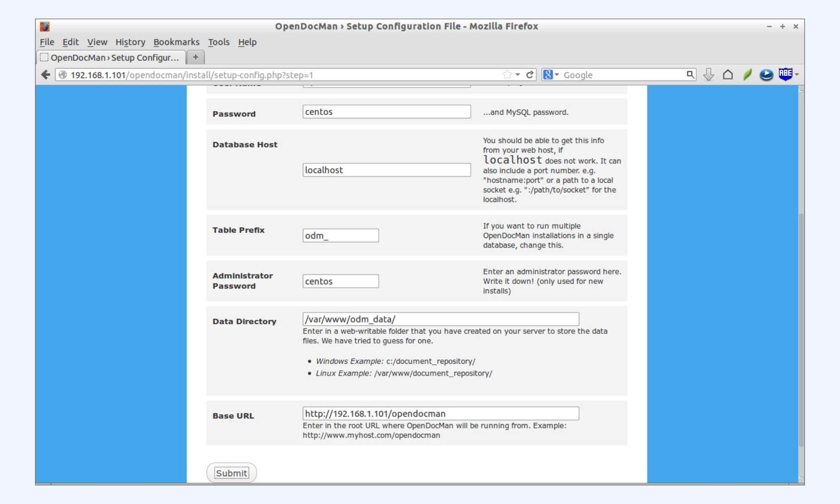This screenshot has height=504, width=840.
Task: Click the Database Host localhost field
Action: click(x=386, y=170)
